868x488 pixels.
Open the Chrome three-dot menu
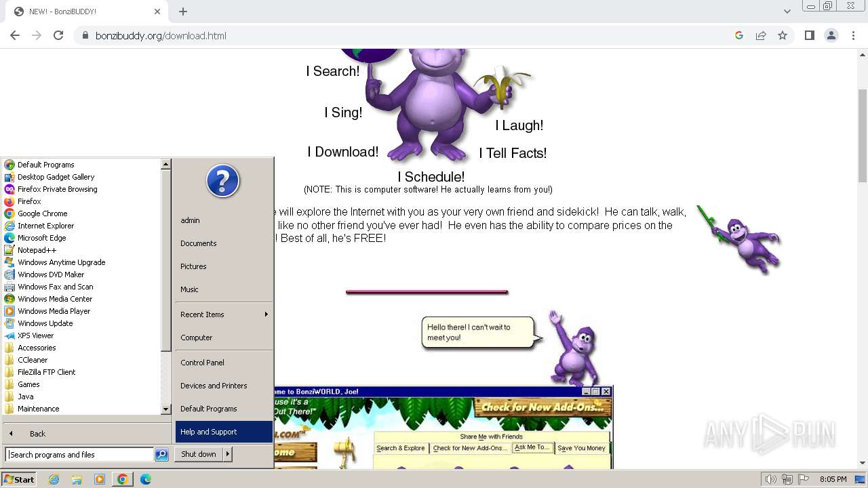click(x=853, y=35)
